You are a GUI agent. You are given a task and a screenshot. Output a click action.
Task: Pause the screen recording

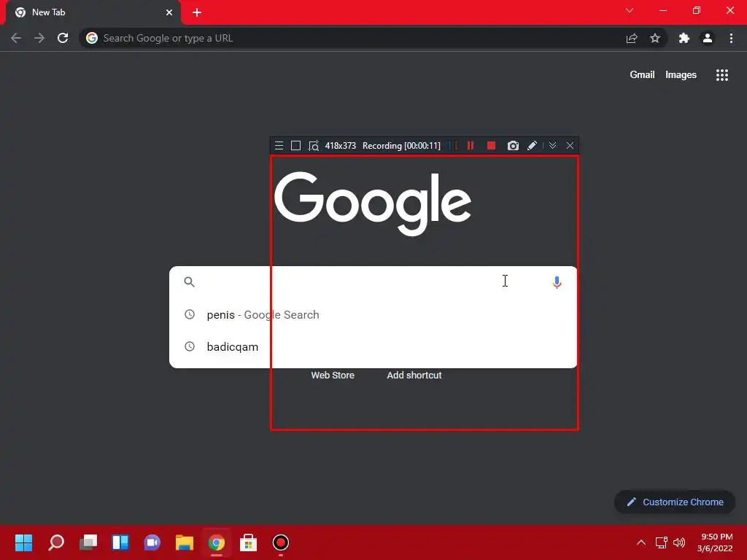[471, 146]
